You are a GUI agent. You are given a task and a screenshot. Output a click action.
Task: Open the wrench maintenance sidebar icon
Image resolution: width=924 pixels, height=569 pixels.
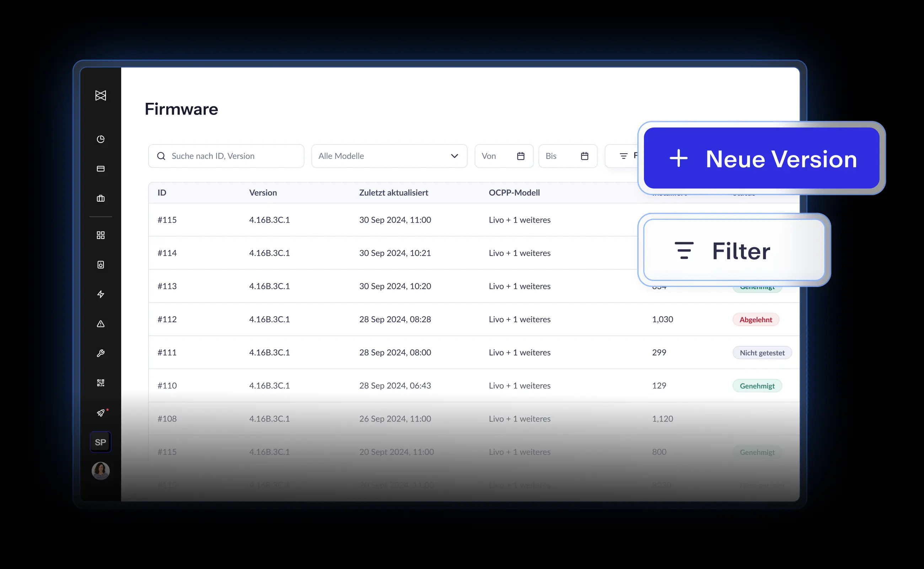[x=101, y=353]
